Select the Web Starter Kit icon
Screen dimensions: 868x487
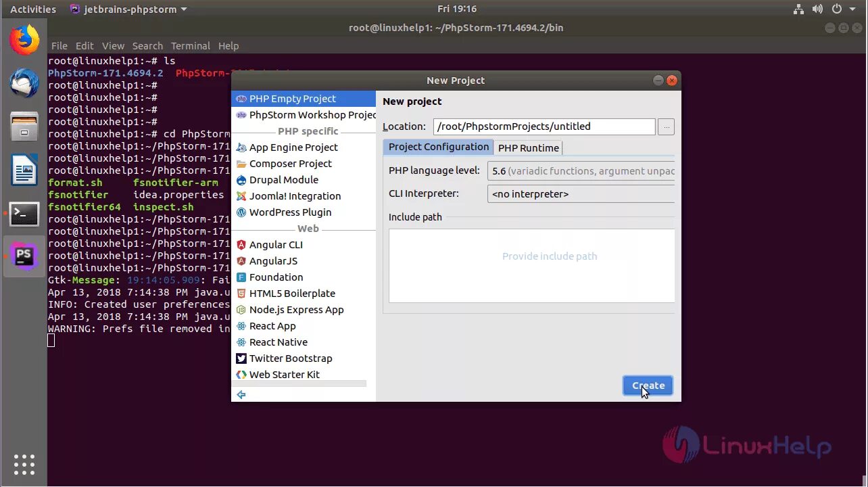241,375
